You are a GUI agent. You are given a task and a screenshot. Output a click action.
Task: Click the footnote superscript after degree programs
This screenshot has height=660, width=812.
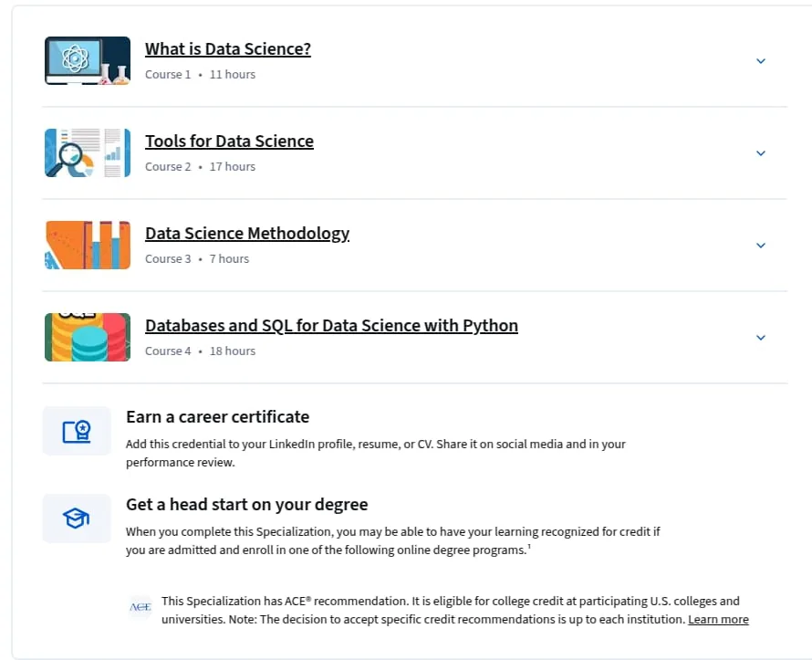[x=529, y=546]
